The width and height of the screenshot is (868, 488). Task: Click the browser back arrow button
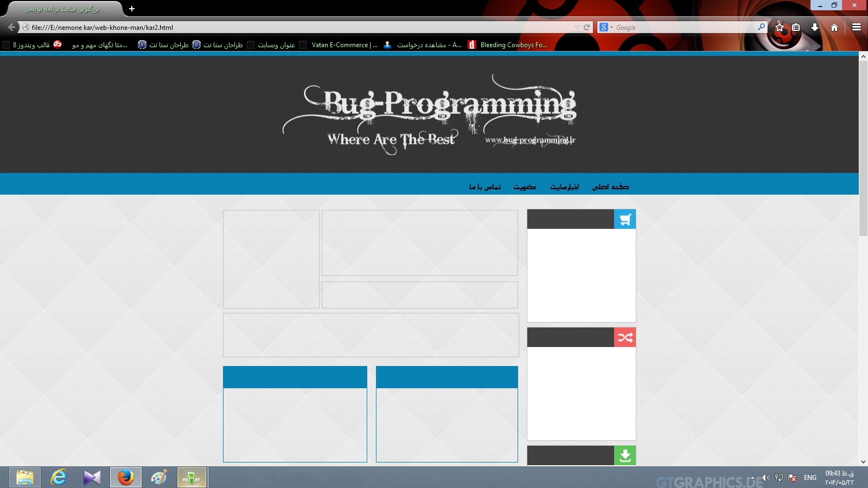click(x=11, y=27)
